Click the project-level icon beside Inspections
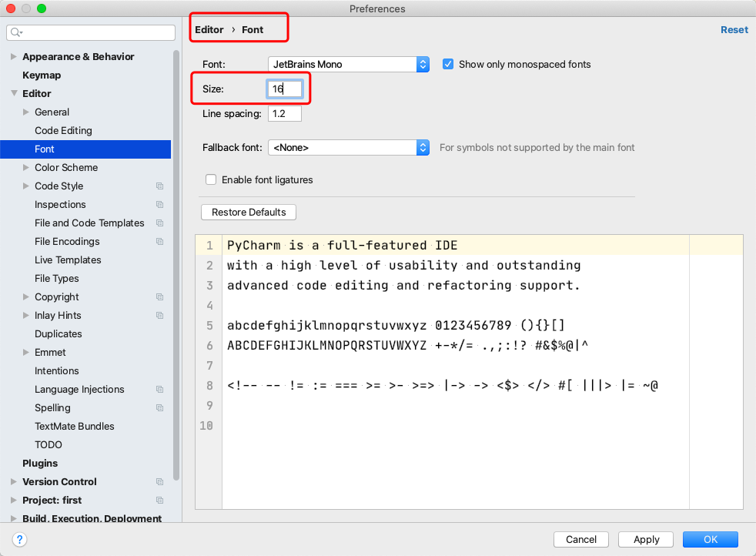The image size is (756, 556). [159, 205]
